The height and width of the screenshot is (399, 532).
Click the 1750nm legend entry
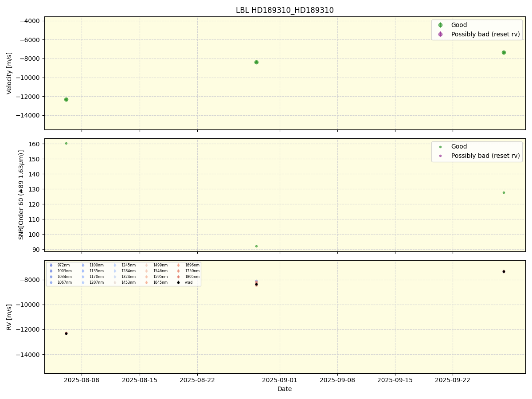[x=192, y=271]
